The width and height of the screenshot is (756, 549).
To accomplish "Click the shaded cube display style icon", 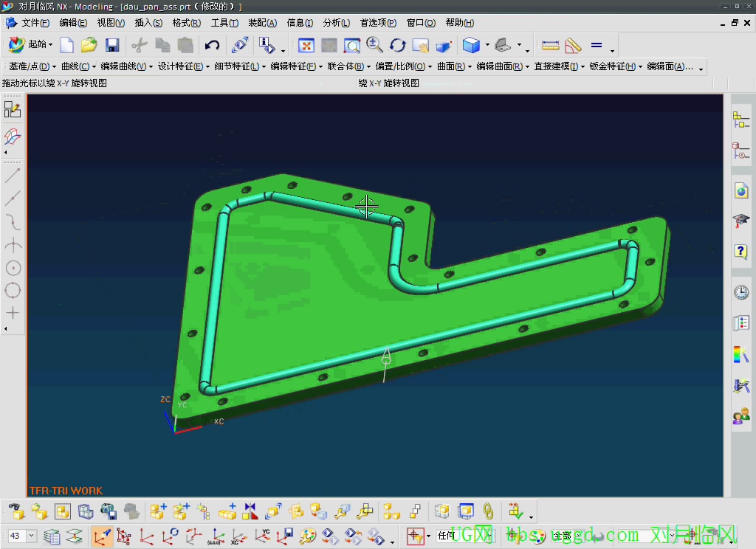I will point(471,45).
